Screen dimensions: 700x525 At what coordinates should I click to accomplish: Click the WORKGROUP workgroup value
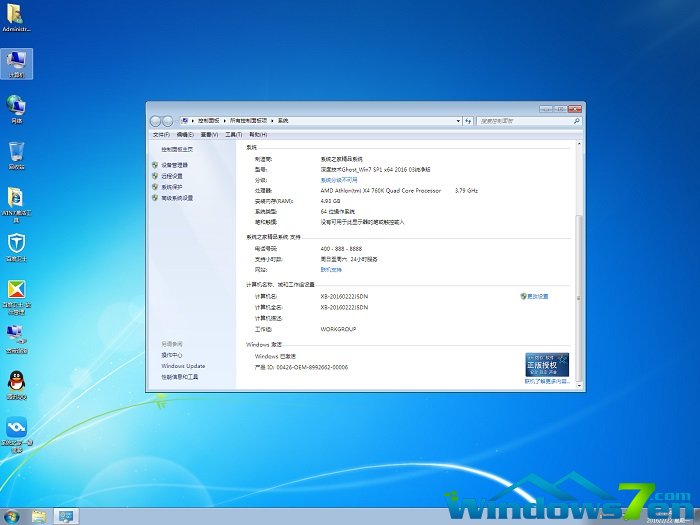click(338, 329)
